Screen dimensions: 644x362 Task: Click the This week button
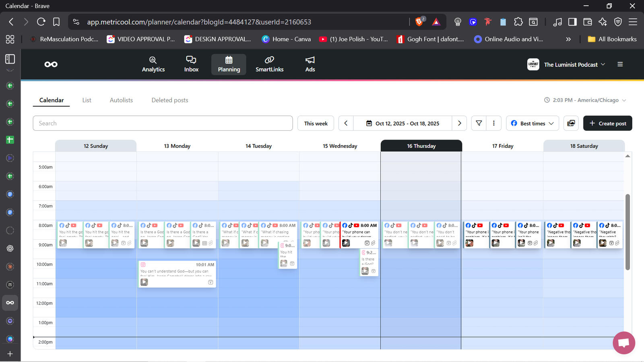click(x=316, y=123)
